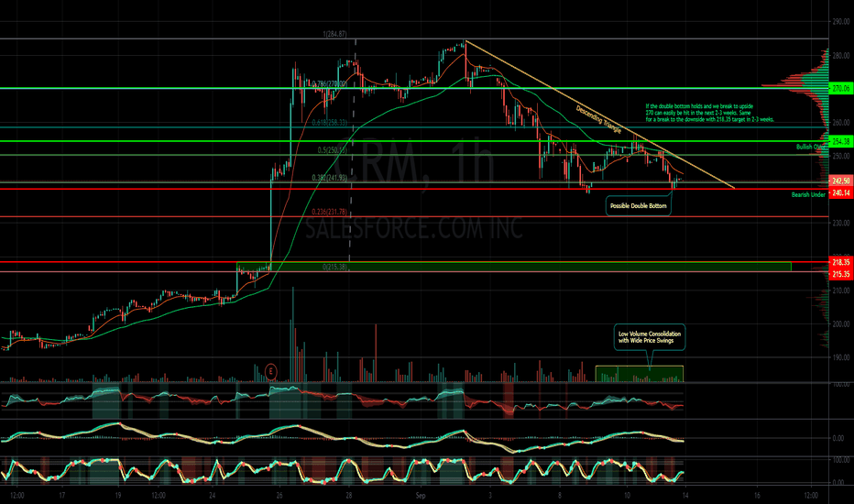
Task: Click the '28' date on time axis
Action: tap(349, 495)
